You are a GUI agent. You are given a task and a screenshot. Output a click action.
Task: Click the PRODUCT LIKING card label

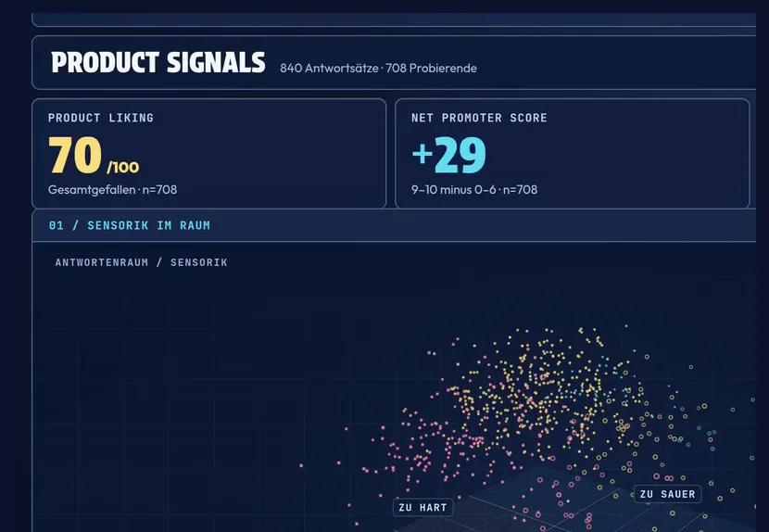point(101,118)
